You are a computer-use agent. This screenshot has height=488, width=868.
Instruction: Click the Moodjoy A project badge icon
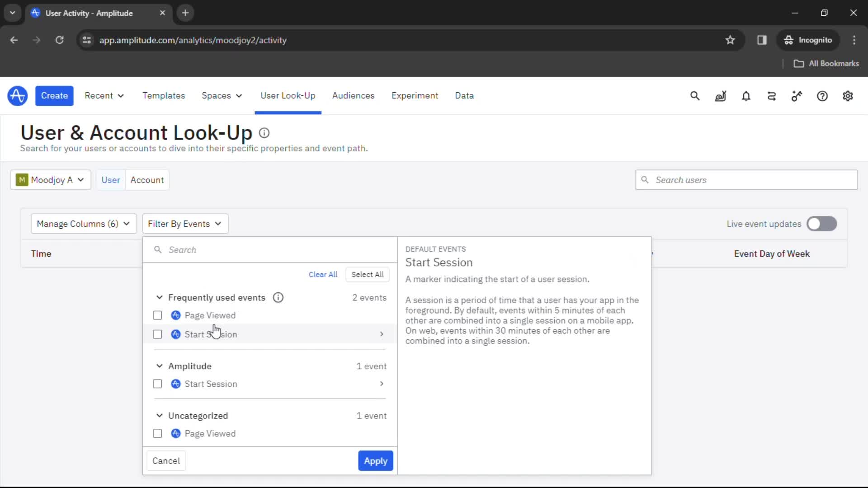[x=22, y=180]
